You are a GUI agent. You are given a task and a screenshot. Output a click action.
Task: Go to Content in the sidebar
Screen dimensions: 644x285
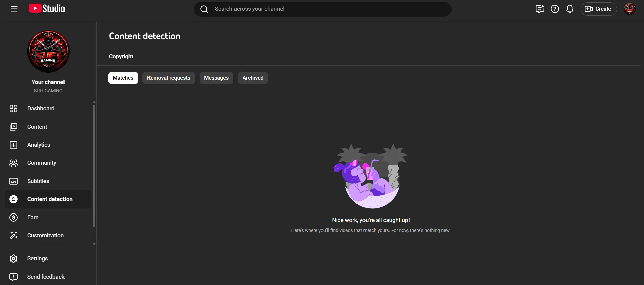(x=48, y=127)
